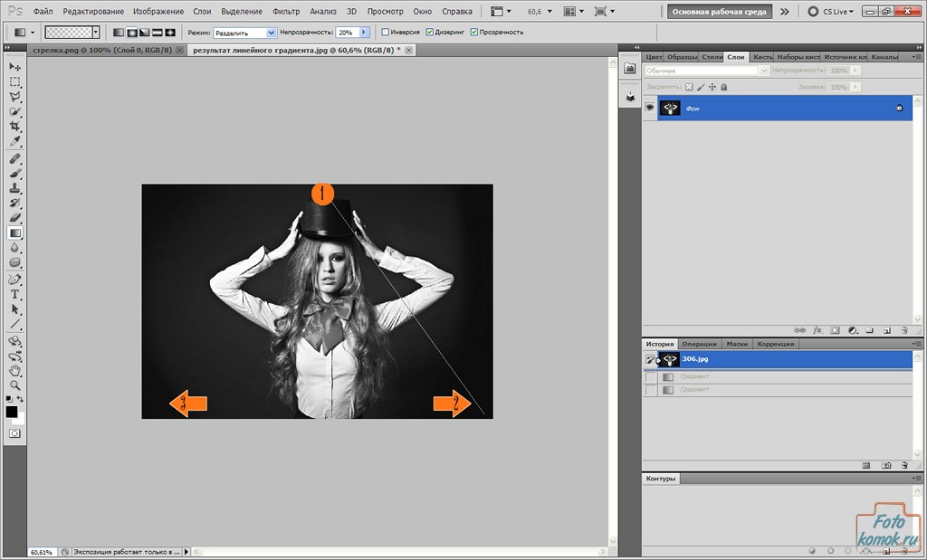Switch to the Каналы tab
The width and height of the screenshot is (927, 560).
[x=884, y=57]
